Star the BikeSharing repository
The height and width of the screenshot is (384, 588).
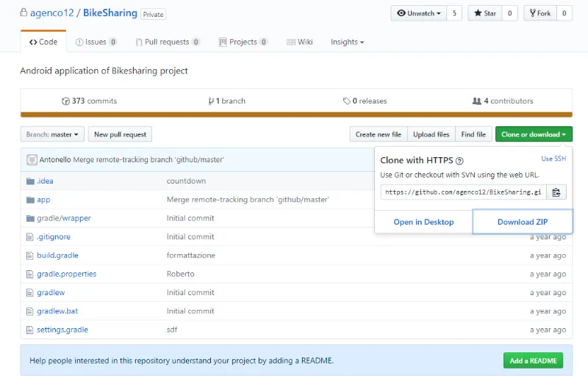(x=485, y=13)
